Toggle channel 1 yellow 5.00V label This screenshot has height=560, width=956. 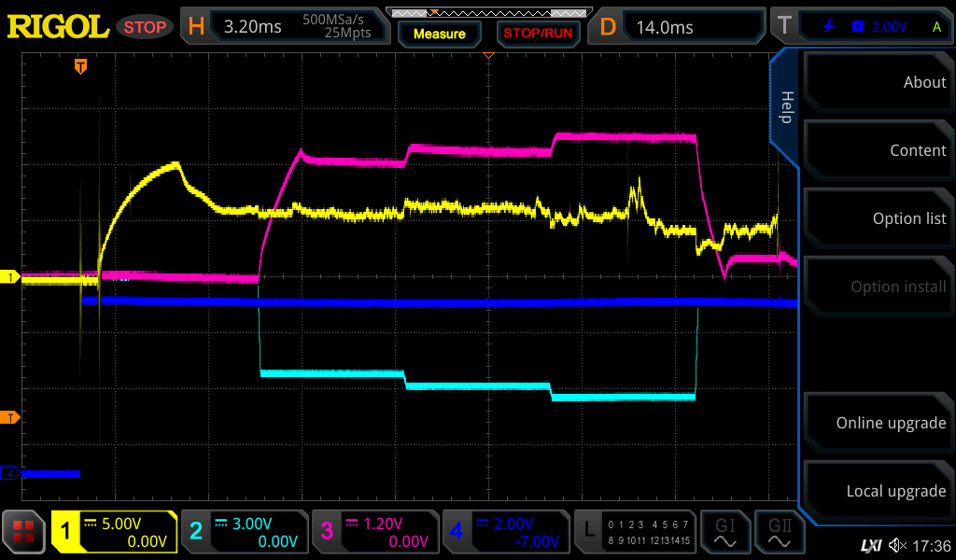pyautogui.click(x=114, y=532)
